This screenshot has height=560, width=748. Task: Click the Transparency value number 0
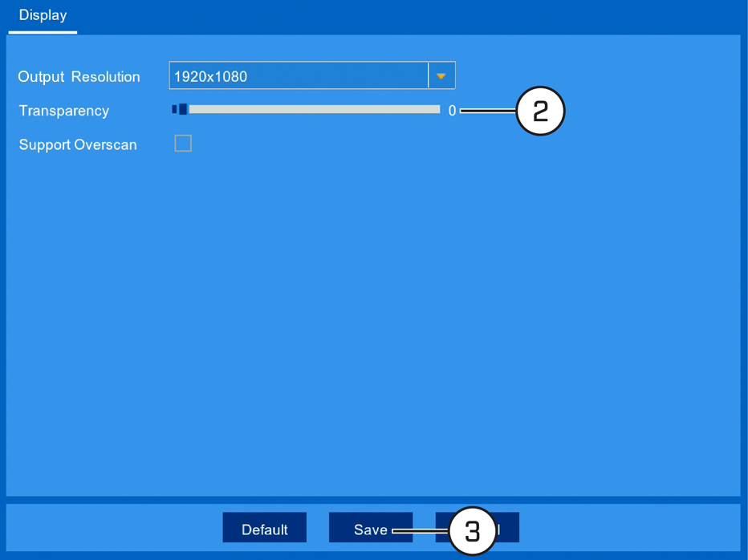pyautogui.click(x=452, y=111)
